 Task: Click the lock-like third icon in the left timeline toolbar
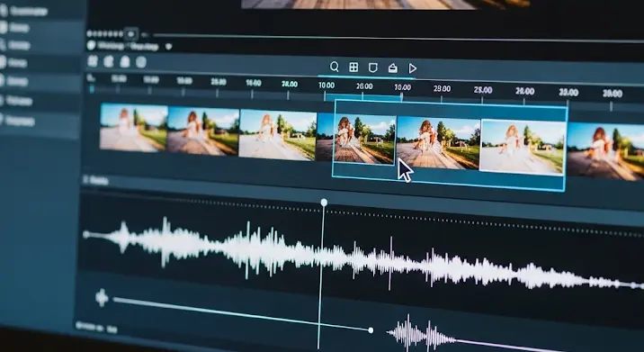[125, 62]
